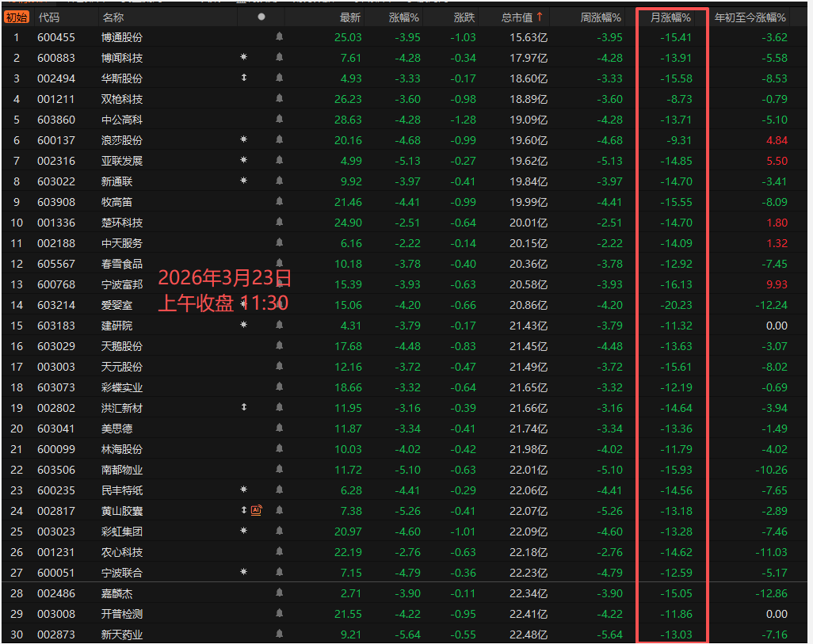
Task: Click the bell icon for 中公高科
Action: [x=280, y=119]
